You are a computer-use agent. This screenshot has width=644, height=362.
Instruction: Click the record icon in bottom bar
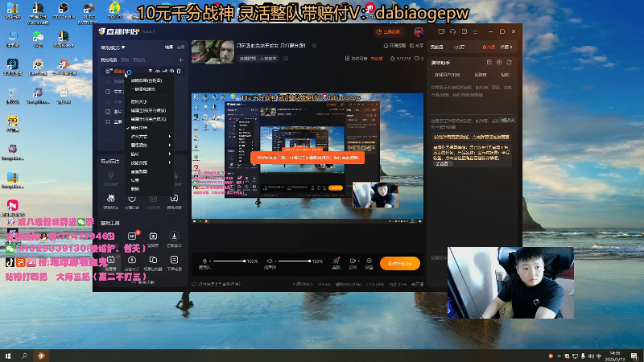[353, 261]
